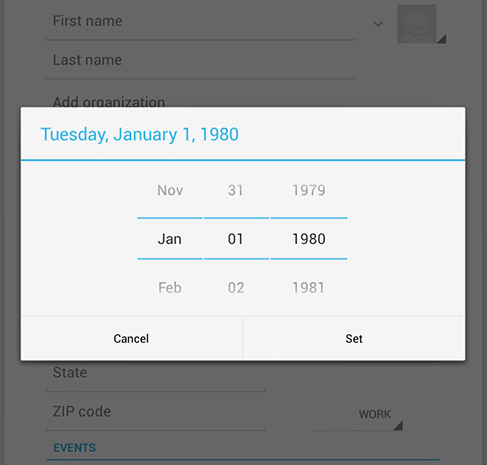The width and height of the screenshot is (487, 465).
Task: Tap the selected year 1980
Action: coord(309,239)
